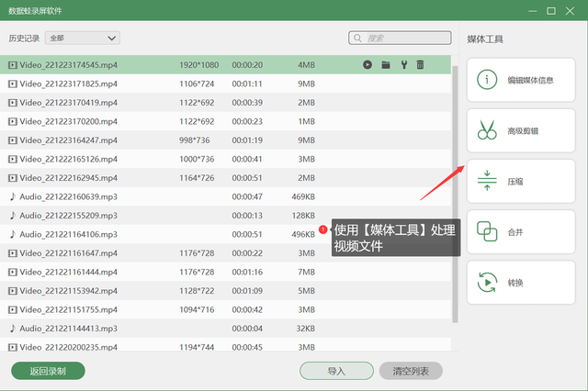Viewport: 588px width, 391px height.
Task: Click the film icon beside Video_221223171825.mp4
Action: (13, 84)
